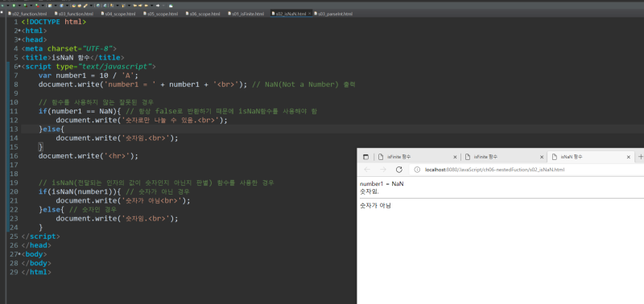The height and width of the screenshot is (304, 644).
Task: Click the document.write('<hr>') line
Action: pos(89,156)
